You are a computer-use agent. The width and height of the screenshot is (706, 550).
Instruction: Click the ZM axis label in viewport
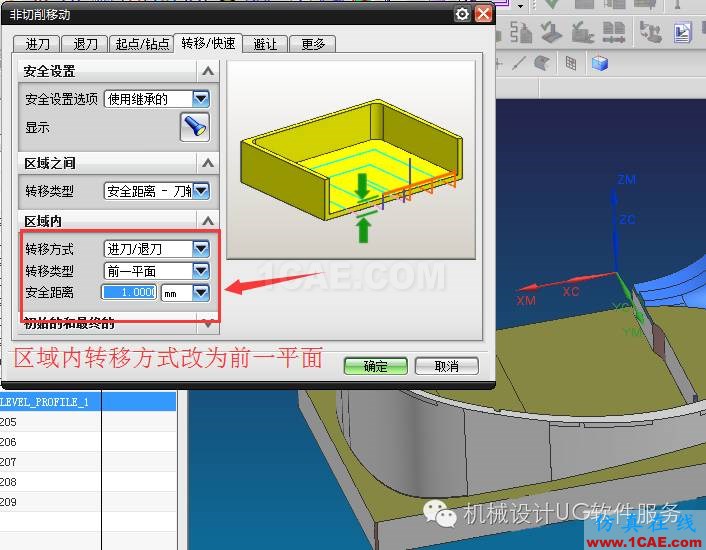tap(626, 180)
